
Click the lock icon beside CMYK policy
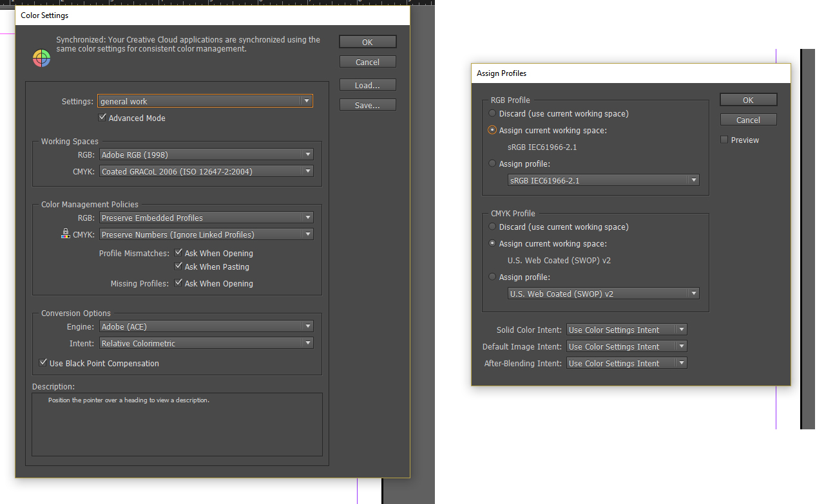(x=66, y=233)
